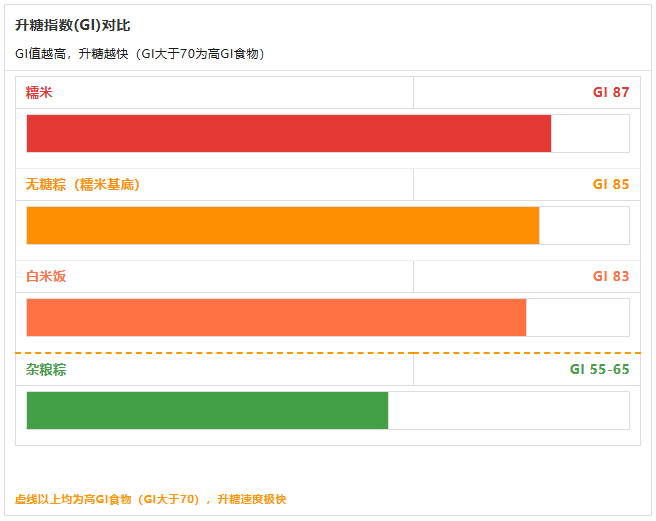Select the 糯米 label
The width and height of the screenshot is (656, 521).
click(39, 92)
